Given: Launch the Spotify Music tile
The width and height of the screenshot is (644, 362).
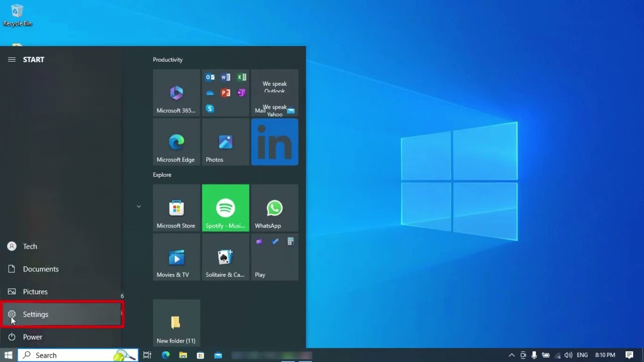Looking at the screenshot, I should (225, 208).
